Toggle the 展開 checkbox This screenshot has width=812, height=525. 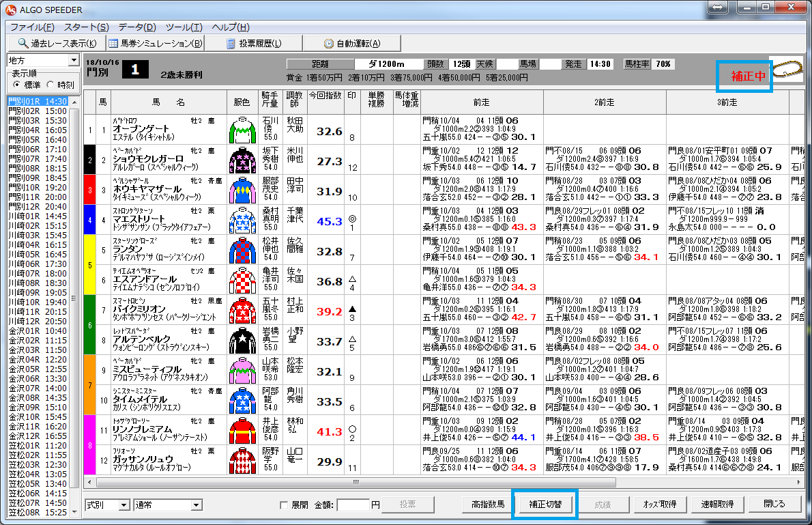[283, 505]
